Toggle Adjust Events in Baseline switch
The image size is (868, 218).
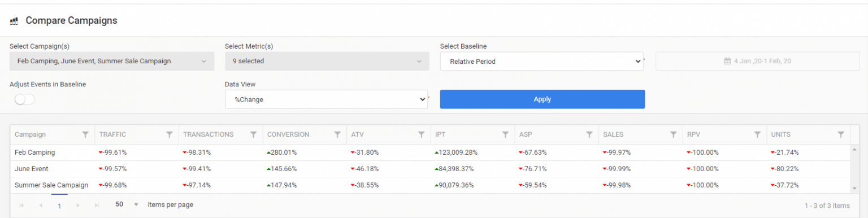(25, 99)
